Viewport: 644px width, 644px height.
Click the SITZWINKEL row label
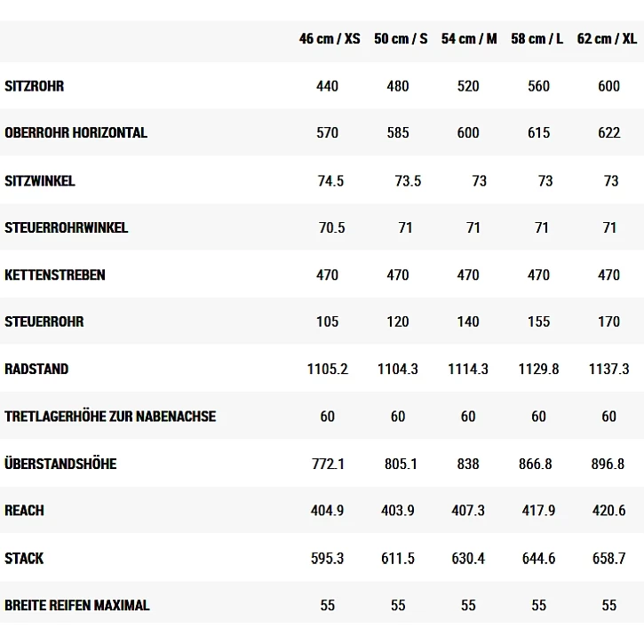coord(40,180)
